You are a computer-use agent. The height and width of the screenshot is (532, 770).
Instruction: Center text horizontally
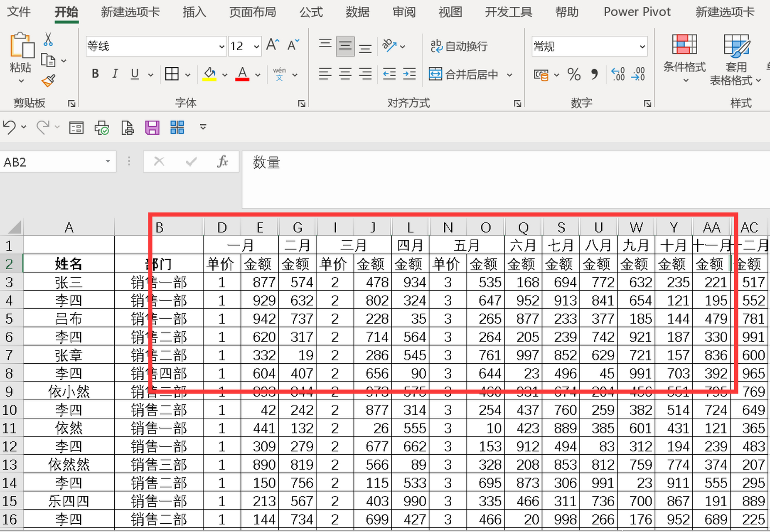click(345, 74)
